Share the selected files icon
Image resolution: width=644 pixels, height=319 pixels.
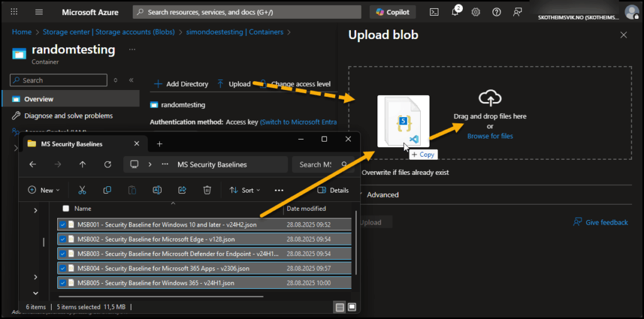pos(182,190)
